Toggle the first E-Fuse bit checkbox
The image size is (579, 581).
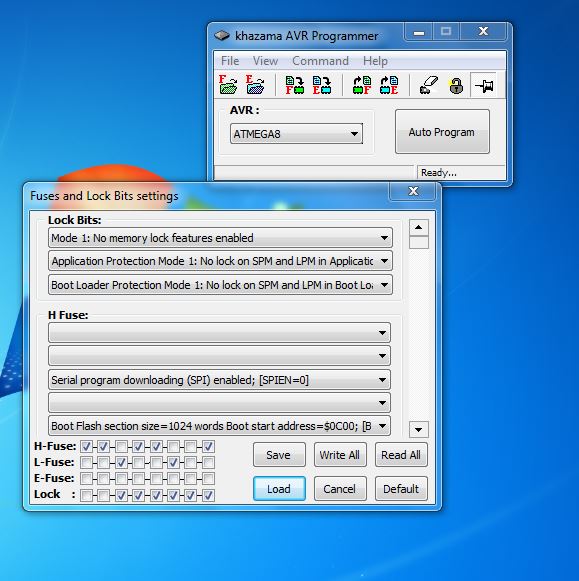tap(86, 478)
